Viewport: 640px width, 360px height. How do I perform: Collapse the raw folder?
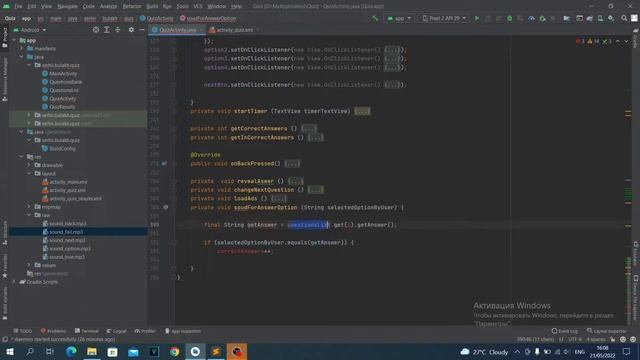[x=29, y=215]
